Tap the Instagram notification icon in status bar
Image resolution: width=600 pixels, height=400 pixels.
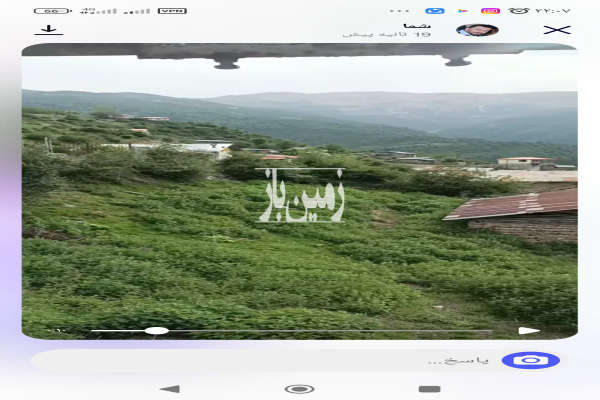(490, 10)
